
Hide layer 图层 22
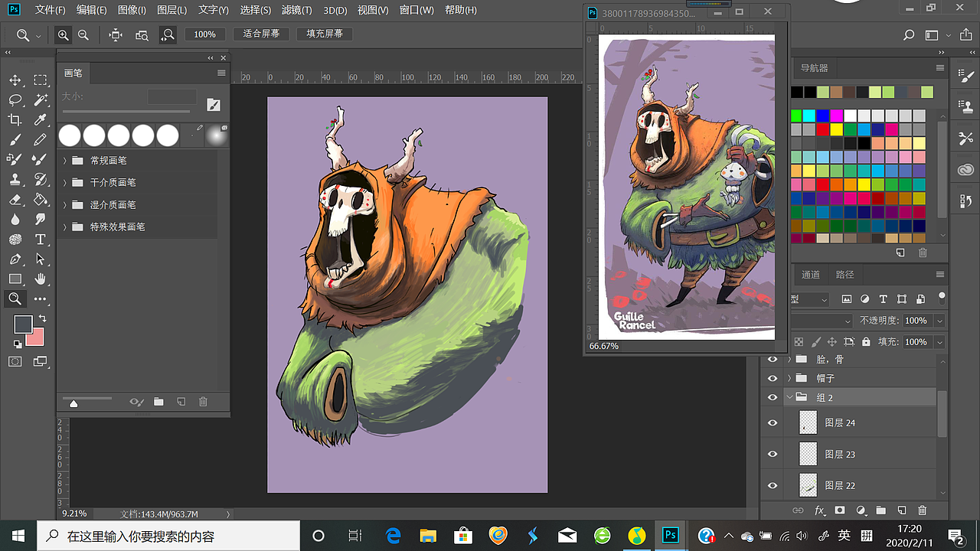(773, 485)
